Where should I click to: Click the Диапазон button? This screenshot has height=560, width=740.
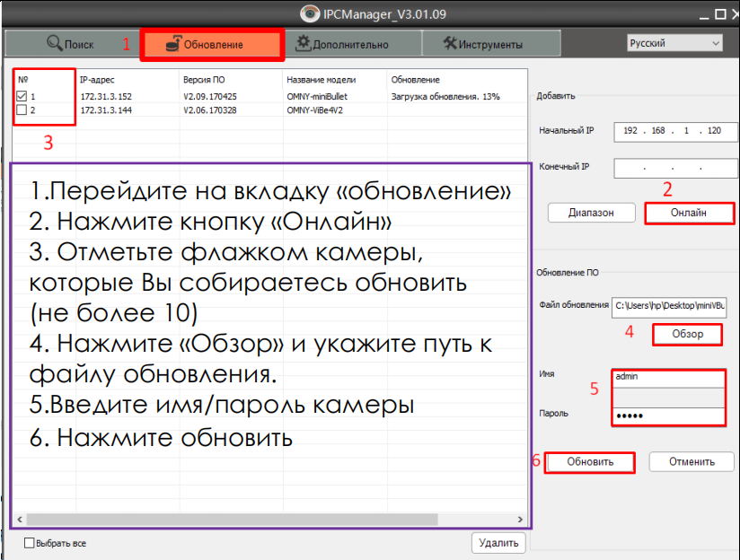591,213
